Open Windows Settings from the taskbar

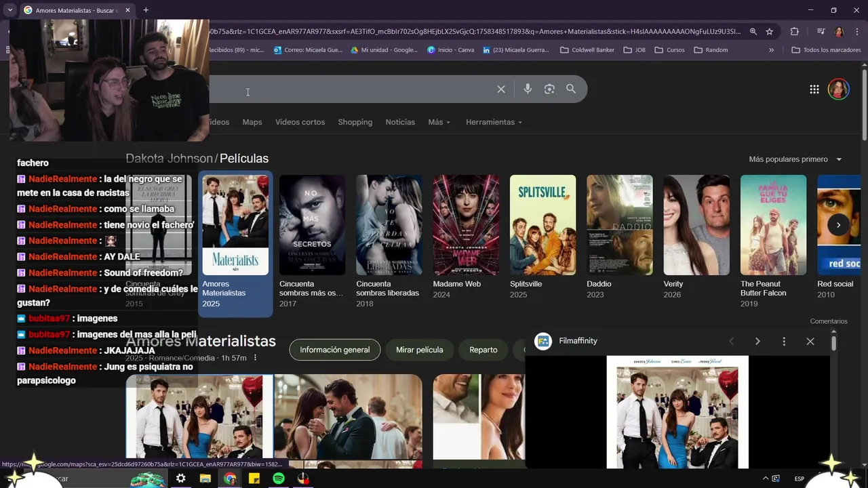[x=181, y=479]
